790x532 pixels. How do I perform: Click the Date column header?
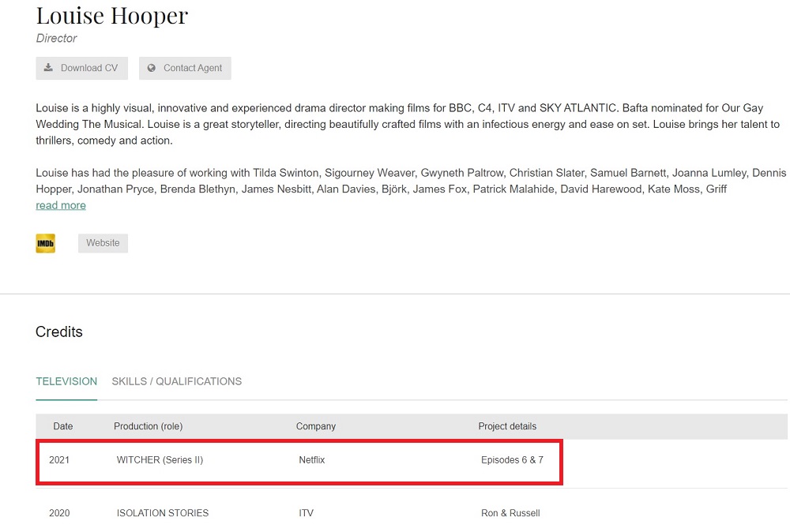coord(63,426)
